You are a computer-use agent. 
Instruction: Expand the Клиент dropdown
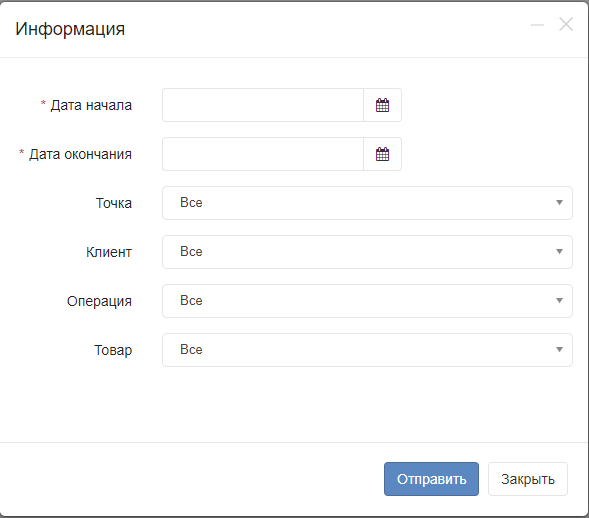coord(367,252)
